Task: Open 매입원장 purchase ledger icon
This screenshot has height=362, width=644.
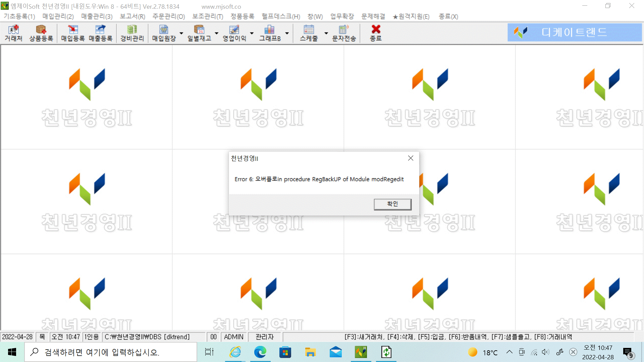Action: (164, 33)
